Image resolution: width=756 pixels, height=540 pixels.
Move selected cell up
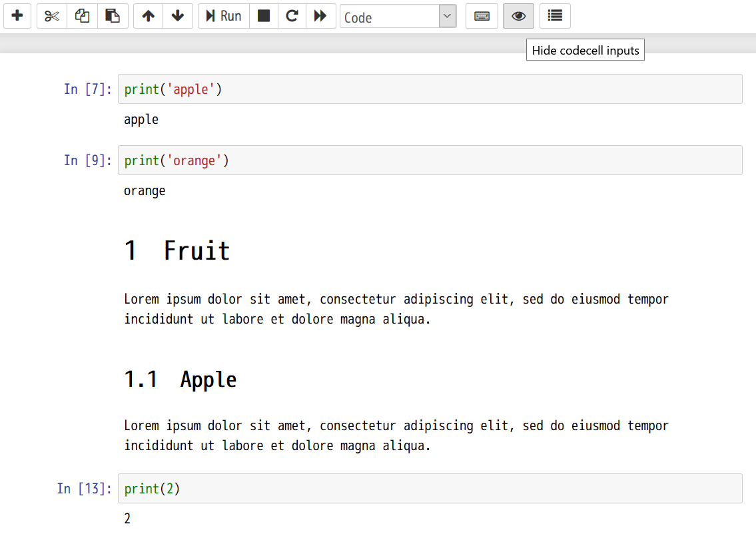(x=149, y=16)
